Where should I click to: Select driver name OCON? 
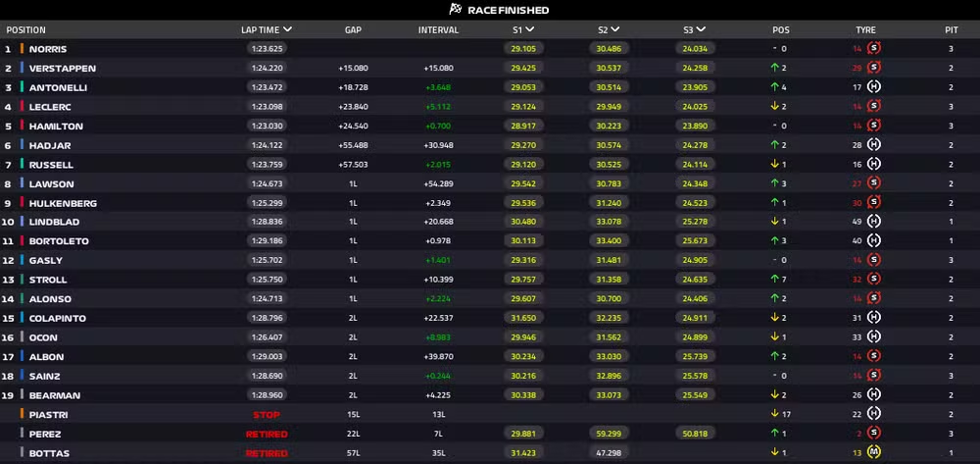(43, 337)
